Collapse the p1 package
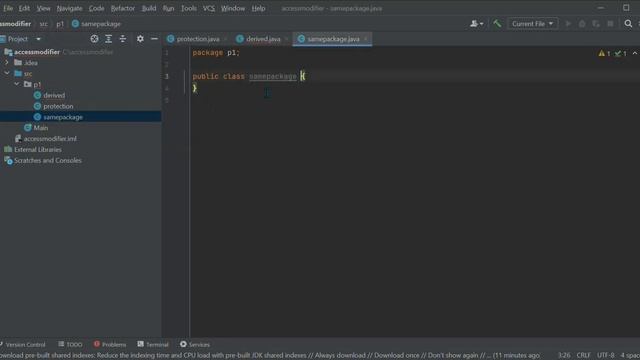The image size is (640, 360). [x=17, y=84]
